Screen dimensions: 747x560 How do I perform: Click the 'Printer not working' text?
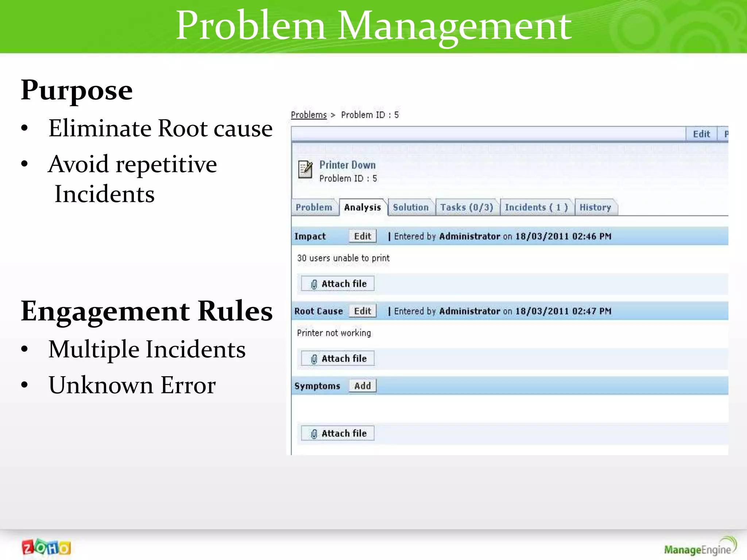click(x=334, y=333)
